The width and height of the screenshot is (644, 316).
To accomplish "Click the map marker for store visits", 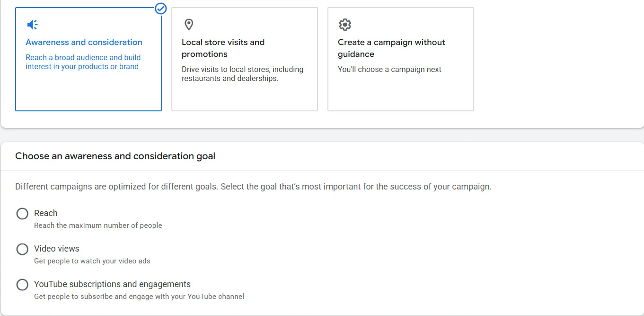I will click(x=188, y=24).
